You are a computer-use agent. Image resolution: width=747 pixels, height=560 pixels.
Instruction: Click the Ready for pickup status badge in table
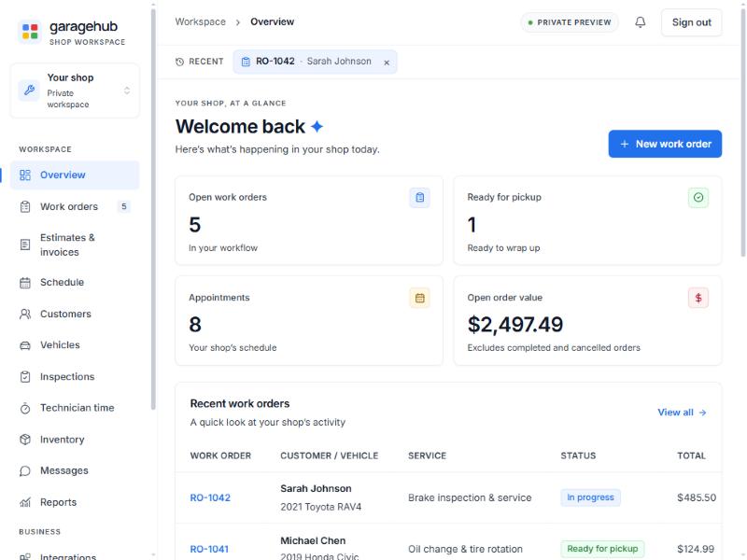602,549
